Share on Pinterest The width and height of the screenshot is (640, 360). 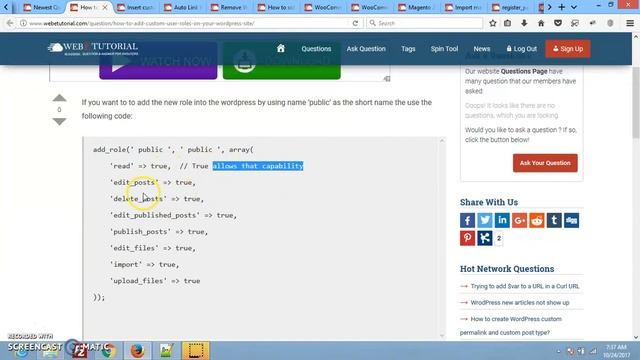point(467,238)
